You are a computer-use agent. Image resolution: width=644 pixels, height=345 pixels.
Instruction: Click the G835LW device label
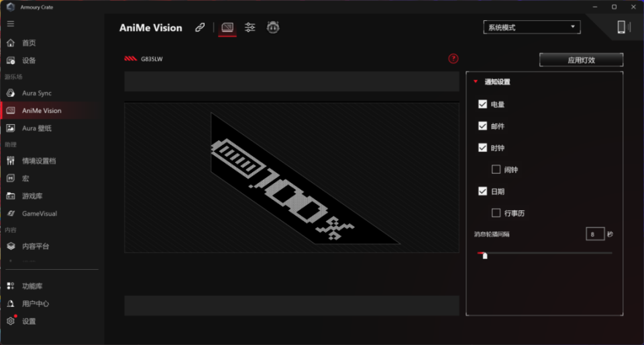point(152,59)
